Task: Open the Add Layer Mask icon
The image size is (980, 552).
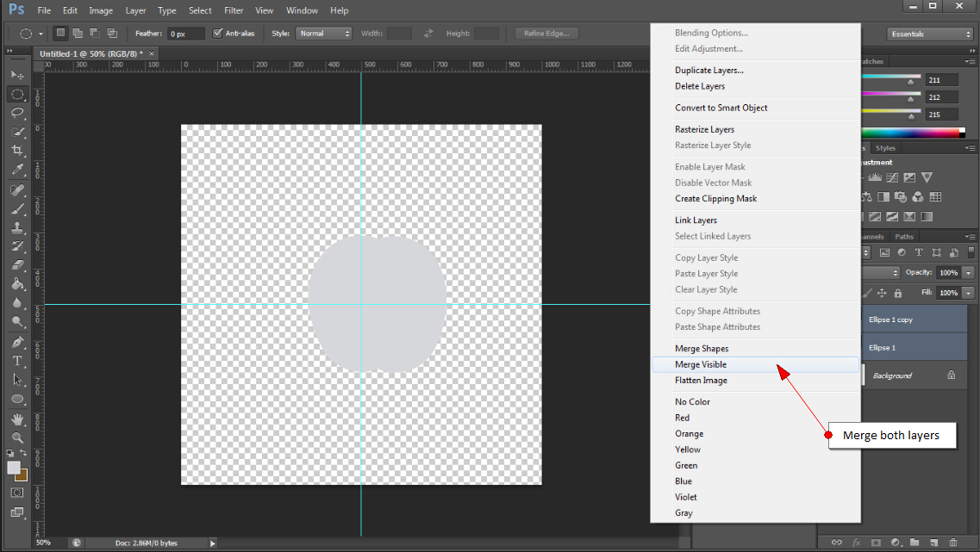Action: coord(876,542)
